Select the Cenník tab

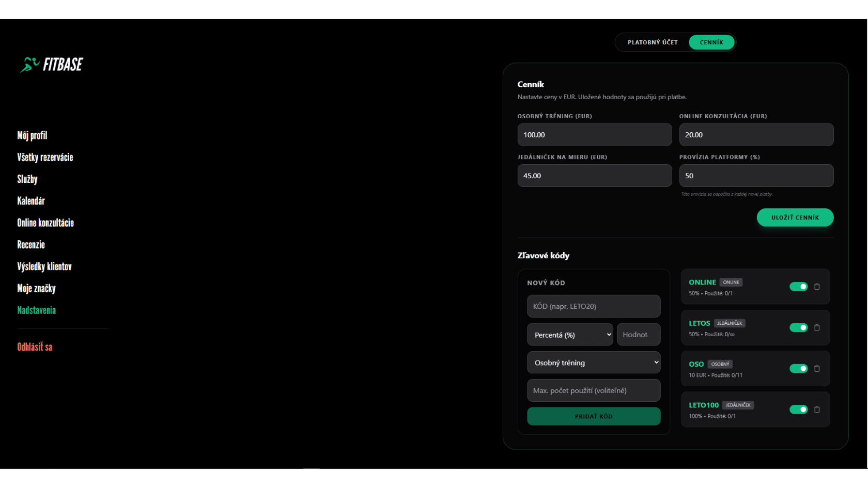[711, 42]
